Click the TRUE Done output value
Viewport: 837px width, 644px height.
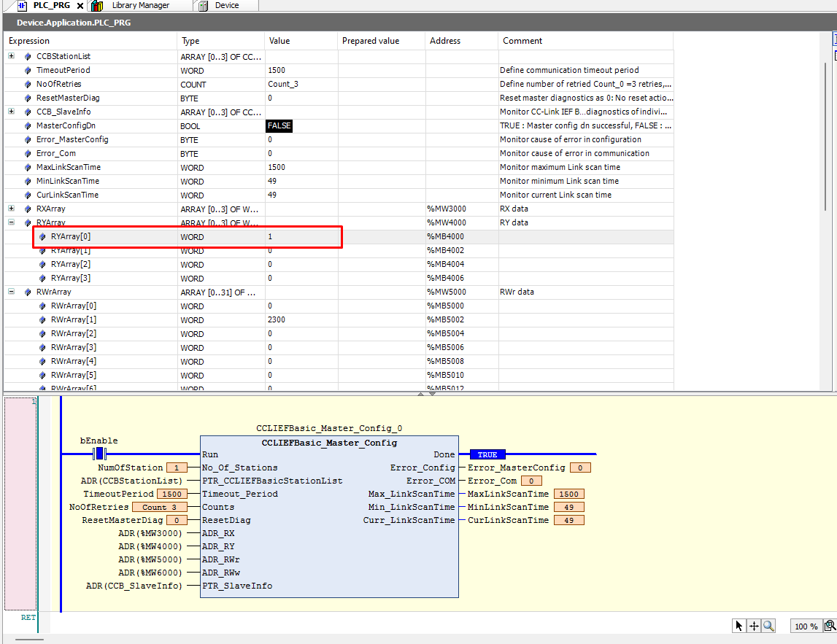click(487, 454)
